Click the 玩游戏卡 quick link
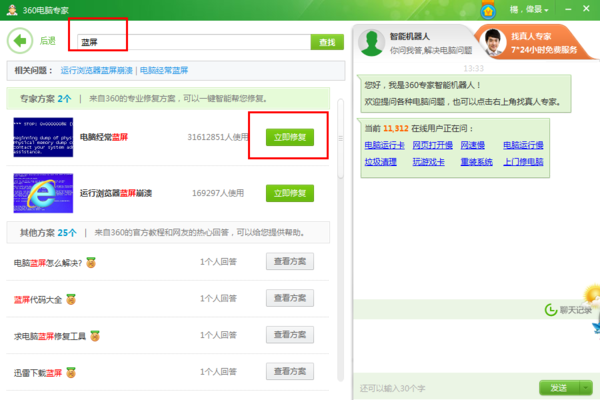This screenshot has width=600, height=400. 429,162
